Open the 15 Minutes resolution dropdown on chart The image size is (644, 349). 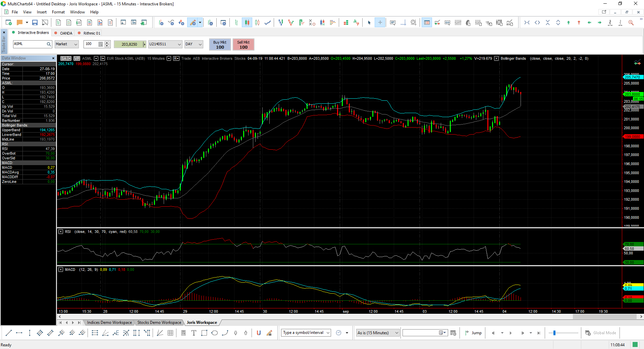tap(169, 58)
